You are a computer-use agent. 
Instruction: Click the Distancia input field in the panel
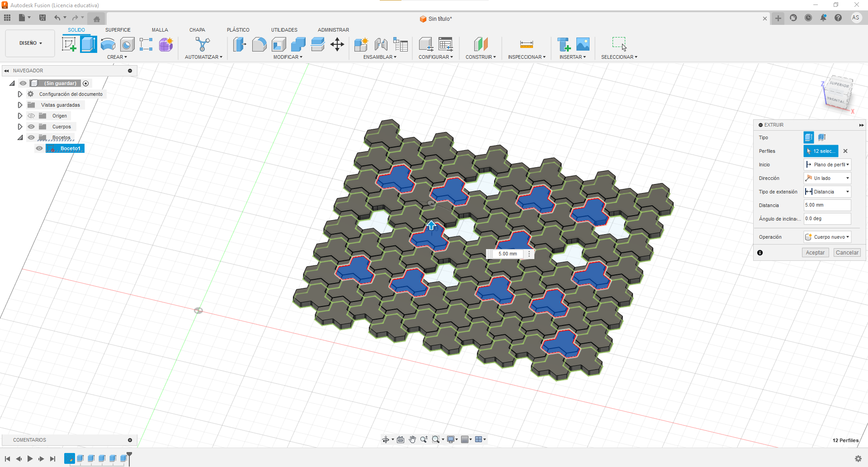click(x=827, y=205)
